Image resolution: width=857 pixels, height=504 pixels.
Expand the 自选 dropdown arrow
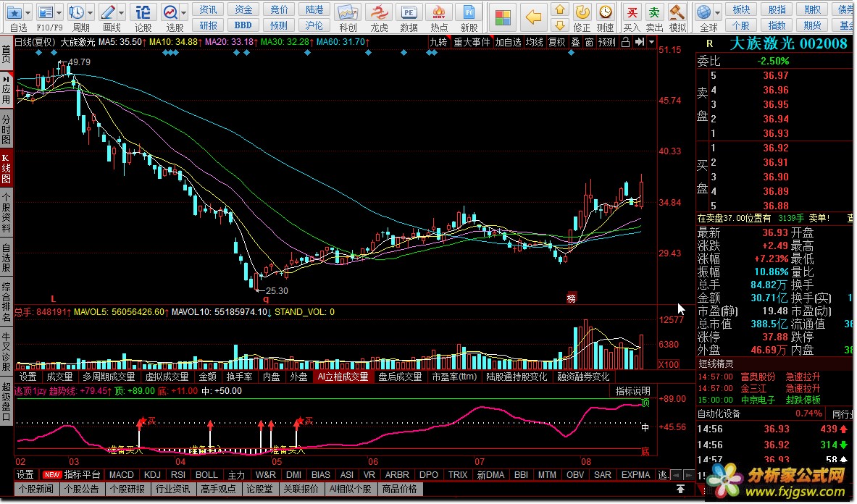pyautogui.click(x=28, y=12)
